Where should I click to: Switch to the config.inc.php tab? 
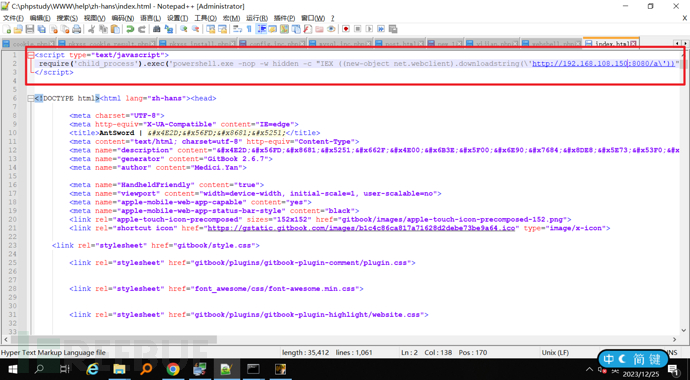(x=272, y=44)
